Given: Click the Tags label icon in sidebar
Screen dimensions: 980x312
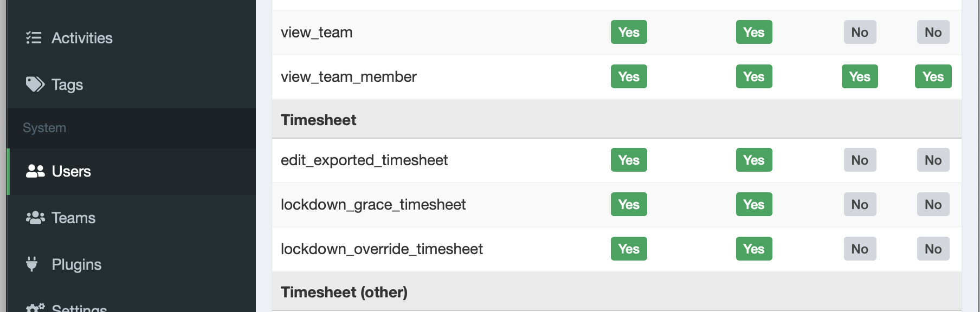Looking at the screenshot, I should click(x=34, y=84).
